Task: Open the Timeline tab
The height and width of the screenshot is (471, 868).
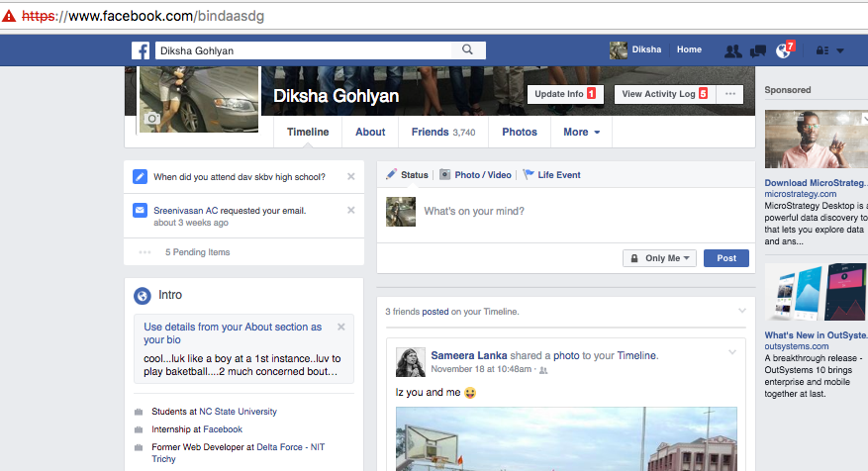Action: 308,132
